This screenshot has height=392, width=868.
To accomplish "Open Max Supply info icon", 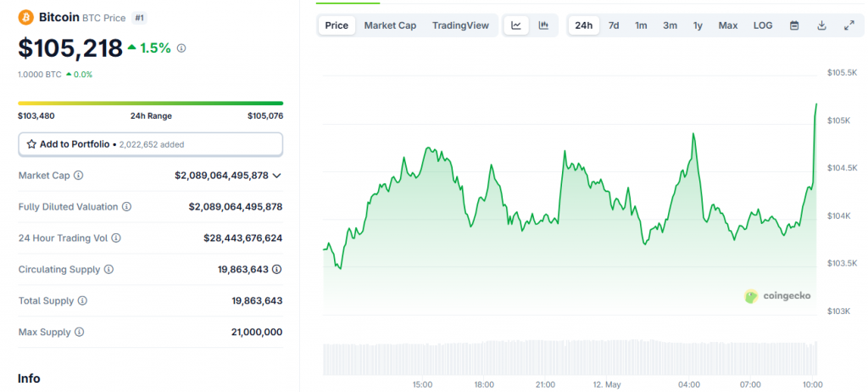I will click(79, 332).
